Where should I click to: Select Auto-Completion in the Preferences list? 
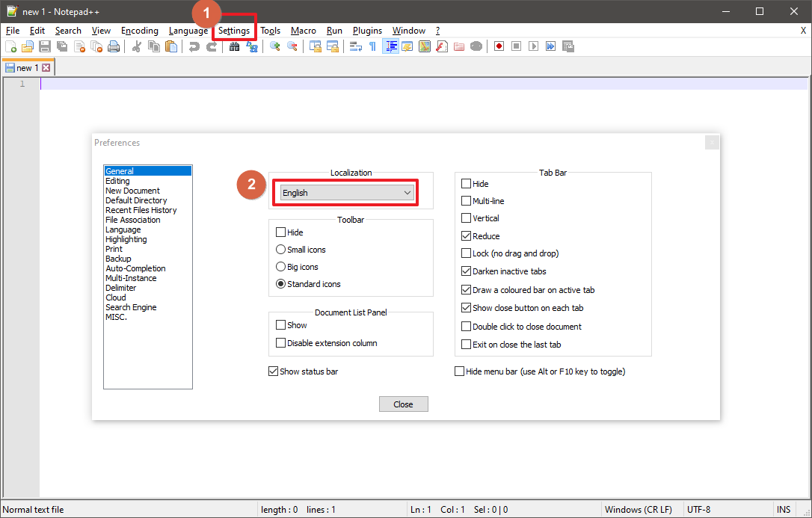point(135,268)
